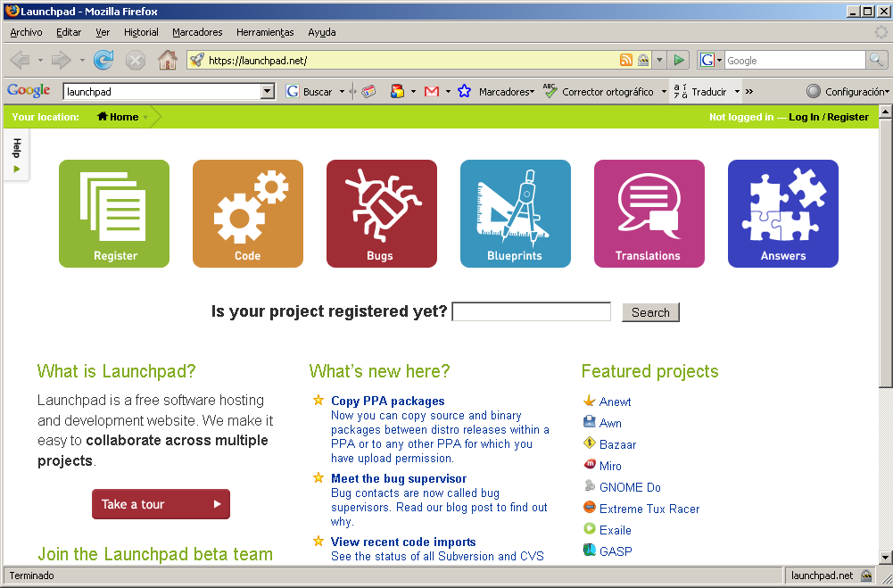Screen dimensions: 893x588
Task: Open the Bugs section tile
Action: click(x=382, y=213)
